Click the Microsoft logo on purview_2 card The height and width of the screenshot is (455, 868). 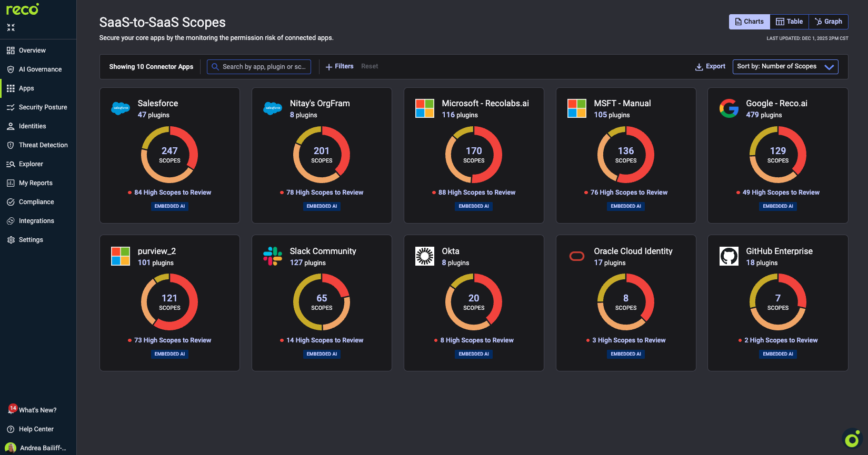121,256
